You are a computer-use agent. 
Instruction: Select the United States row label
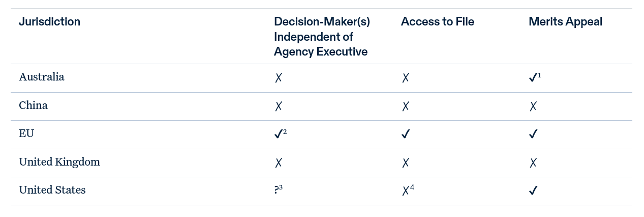52,190
